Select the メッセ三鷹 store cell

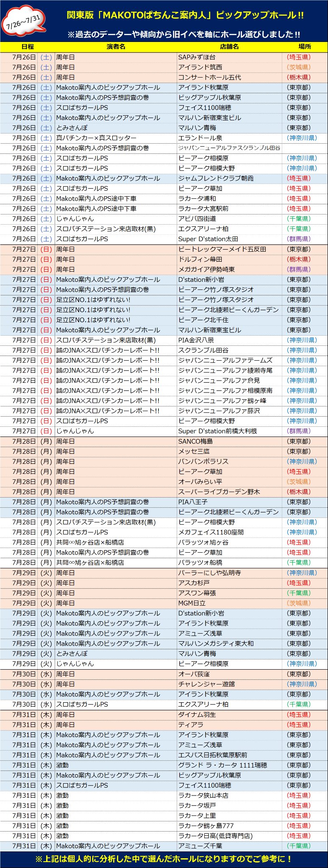(x=229, y=451)
